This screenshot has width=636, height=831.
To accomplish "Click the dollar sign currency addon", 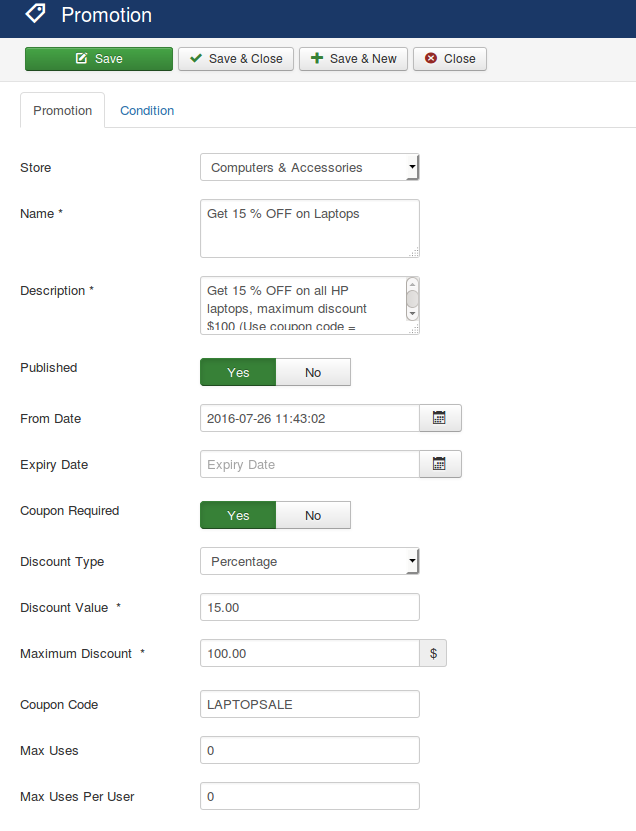I will pos(433,653).
